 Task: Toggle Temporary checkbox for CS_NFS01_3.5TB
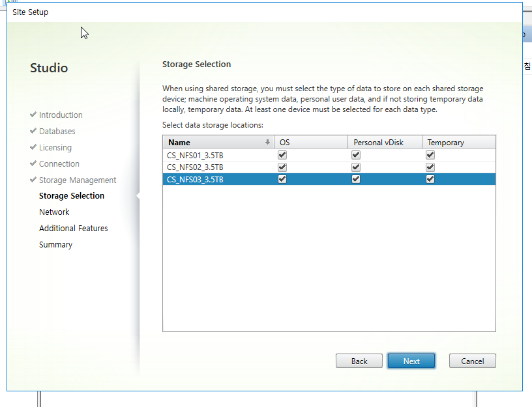[x=430, y=155]
